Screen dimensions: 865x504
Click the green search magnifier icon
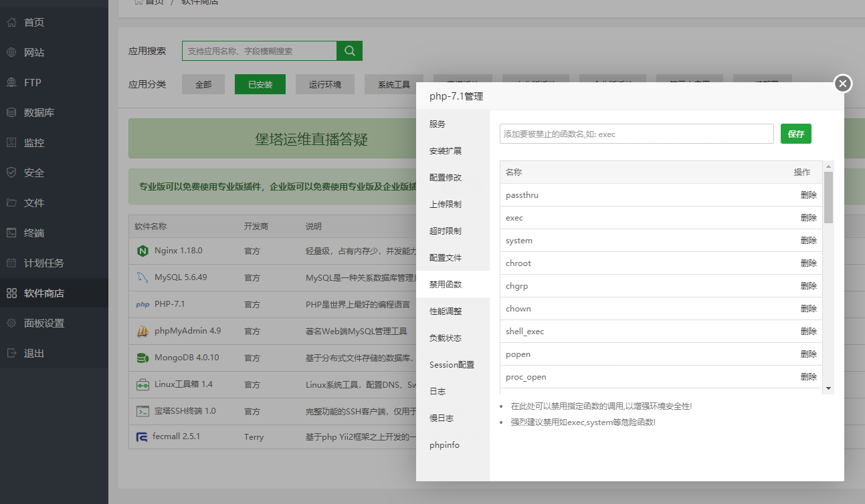tap(349, 50)
